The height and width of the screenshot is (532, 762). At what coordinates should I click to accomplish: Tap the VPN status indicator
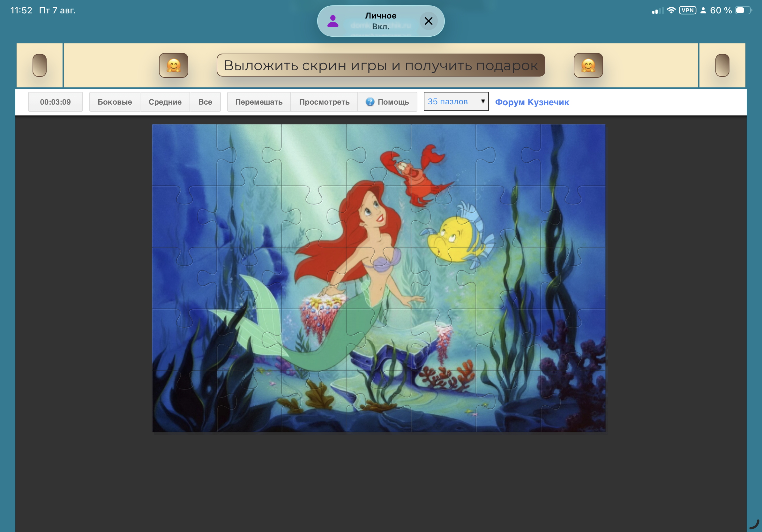click(688, 10)
